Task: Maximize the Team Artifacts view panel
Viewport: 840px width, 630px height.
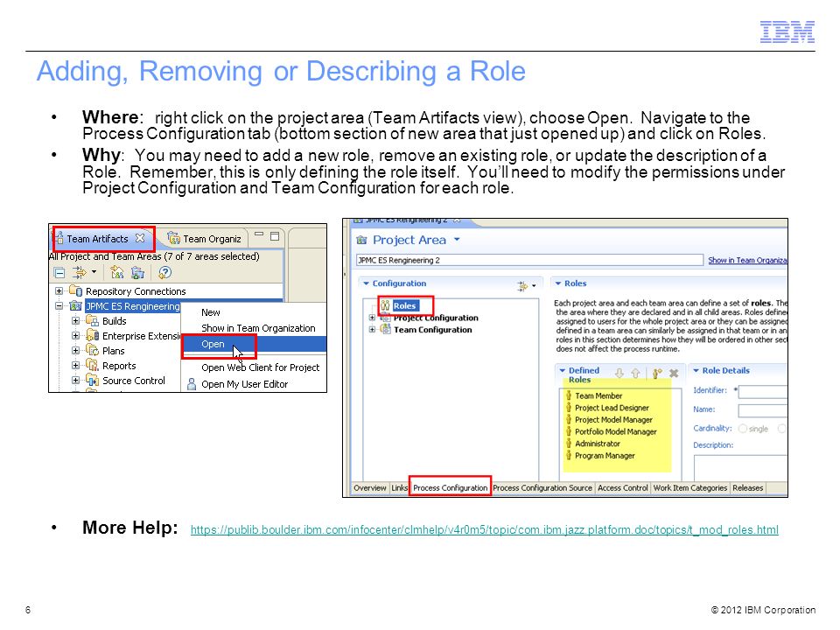Action: [275, 236]
